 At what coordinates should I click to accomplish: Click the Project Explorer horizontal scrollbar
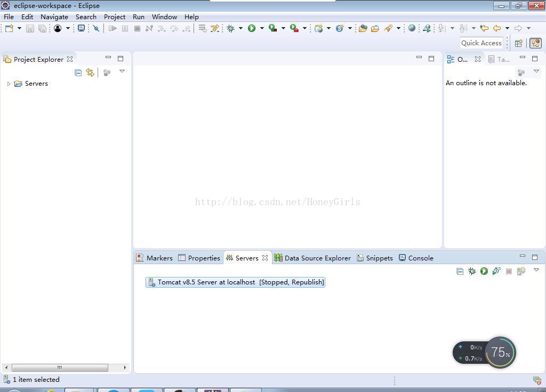click(60, 367)
